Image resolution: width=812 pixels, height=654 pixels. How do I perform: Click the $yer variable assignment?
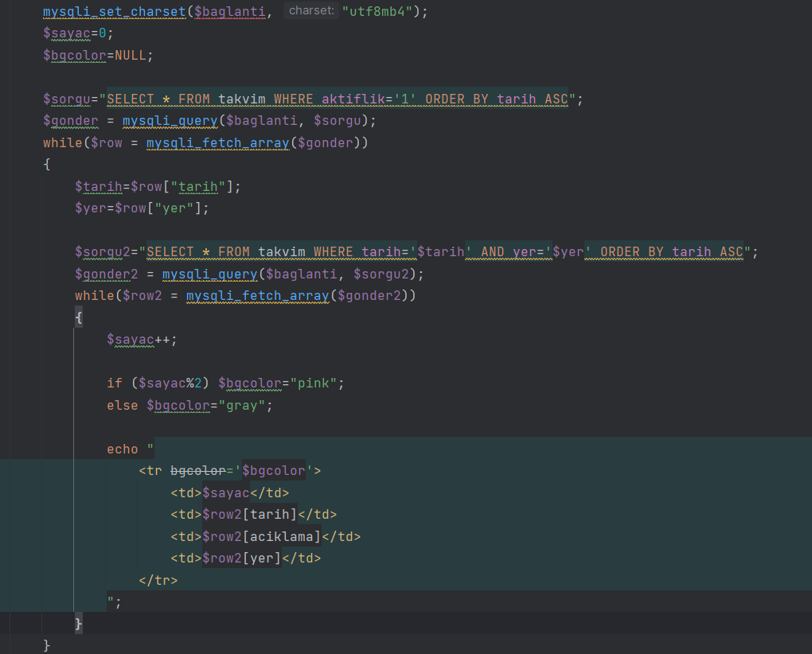pos(91,208)
